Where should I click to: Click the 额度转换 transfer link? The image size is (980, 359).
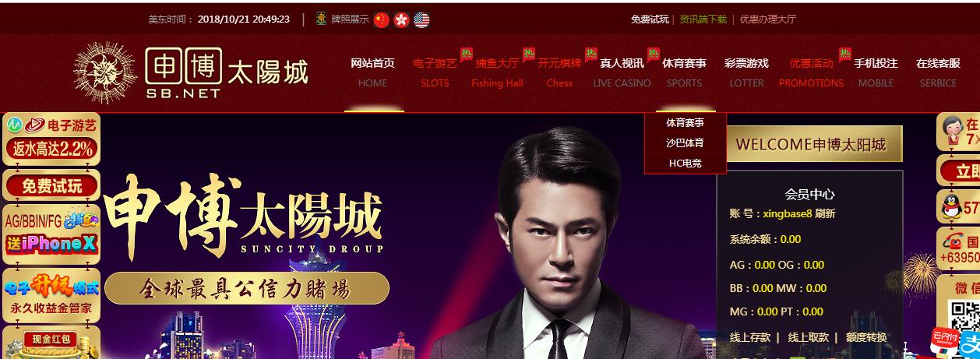866,337
